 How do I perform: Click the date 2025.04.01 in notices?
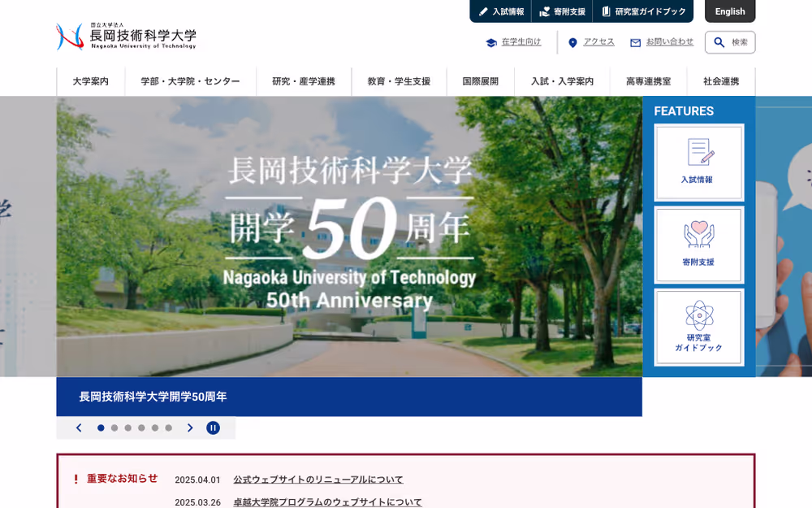197,480
